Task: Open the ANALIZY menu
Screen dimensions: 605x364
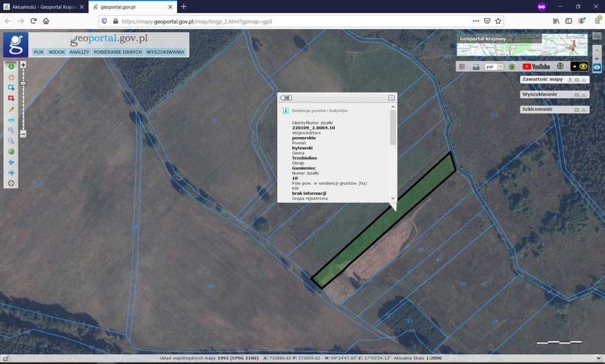Action: point(79,52)
